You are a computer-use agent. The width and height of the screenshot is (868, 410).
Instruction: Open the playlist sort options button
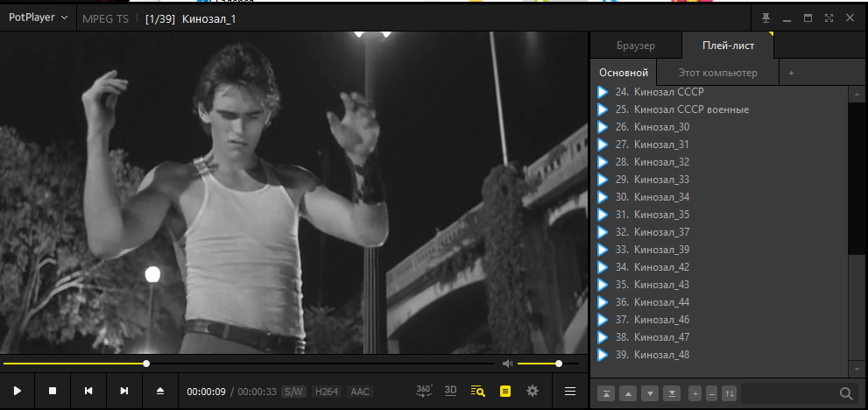pyautogui.click(x=730, y=394)
